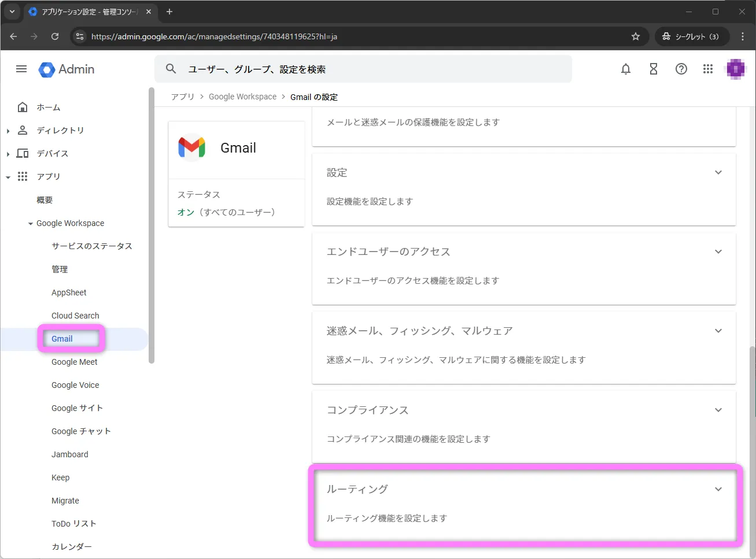The image size is (756, 559).
Task: Select カレンダー in the sidebar
Action: (x=72, y=547)
